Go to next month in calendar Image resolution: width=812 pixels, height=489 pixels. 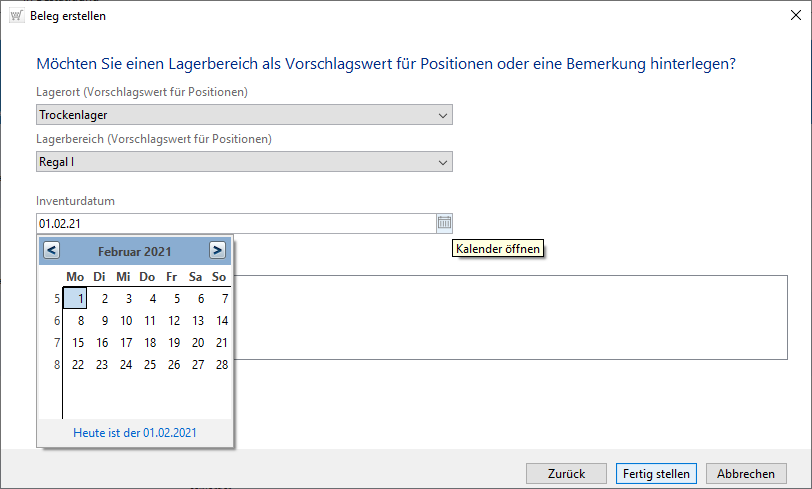217,250
